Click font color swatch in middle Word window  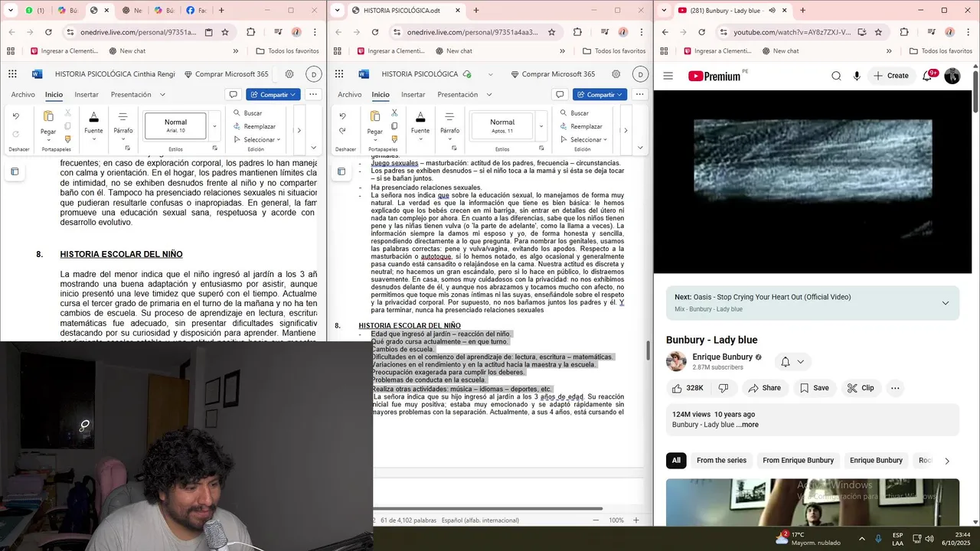[x=420, y=117]
